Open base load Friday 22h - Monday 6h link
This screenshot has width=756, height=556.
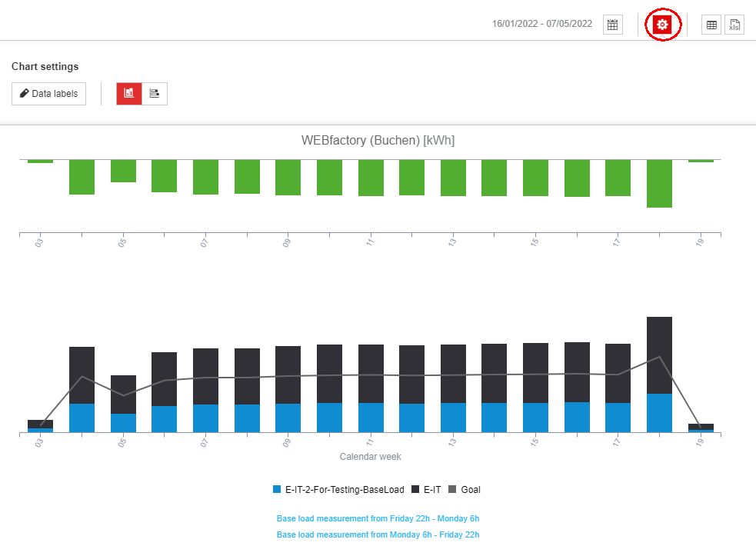[x=378, y=518]
